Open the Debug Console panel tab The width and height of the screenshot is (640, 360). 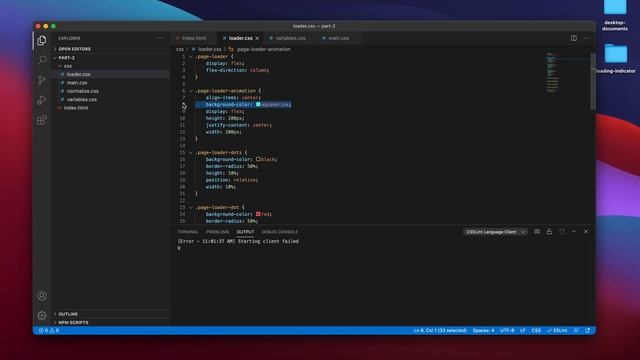tap(280, 232)
